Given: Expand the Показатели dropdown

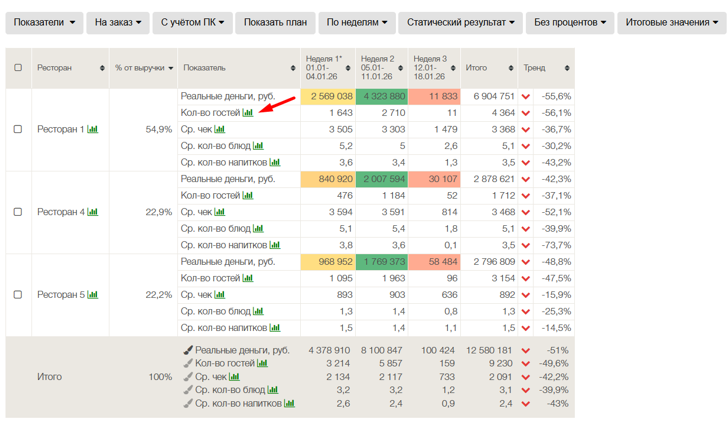Looking at the screenshot, I should tap(44, 22).
